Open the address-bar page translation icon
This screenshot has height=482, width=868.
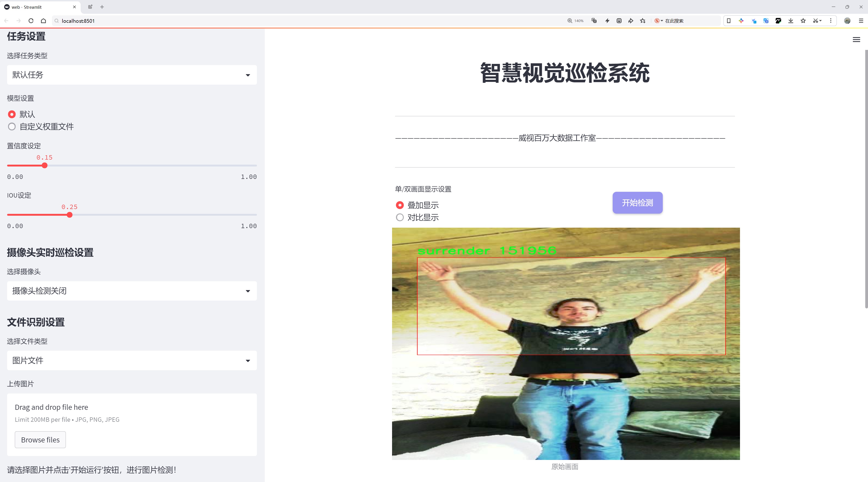tap(594, 21)
